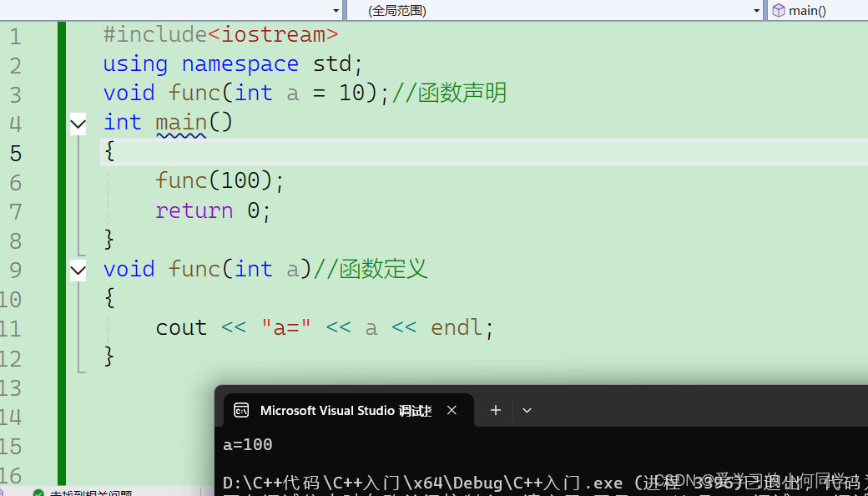
Task: Click the //函数定义 comment
Action: (371, 269)
